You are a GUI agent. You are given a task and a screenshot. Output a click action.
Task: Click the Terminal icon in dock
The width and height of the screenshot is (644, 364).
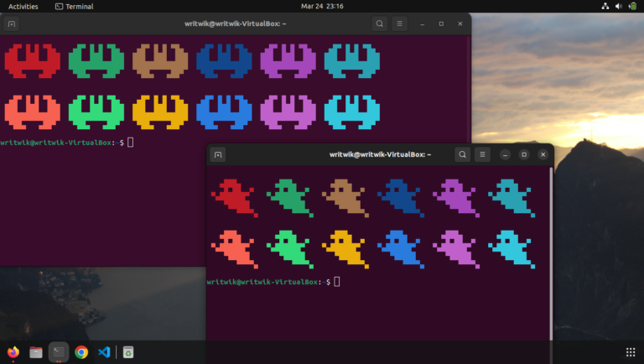point(58,352)
